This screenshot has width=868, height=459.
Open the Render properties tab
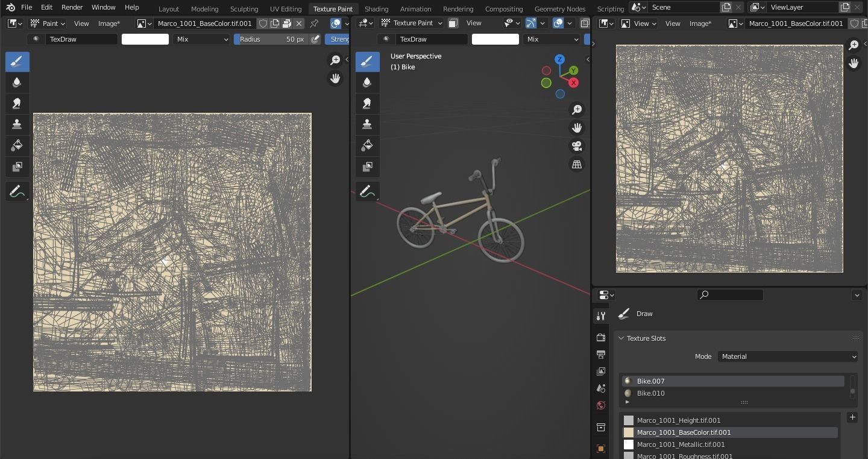coord(600,337)
